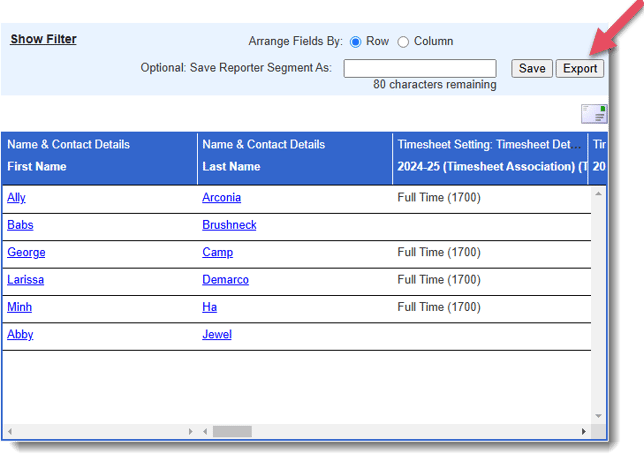Click the First Name column header
Image resolution: width=644 pixels, height=462 pixels.
click(37, 167)
